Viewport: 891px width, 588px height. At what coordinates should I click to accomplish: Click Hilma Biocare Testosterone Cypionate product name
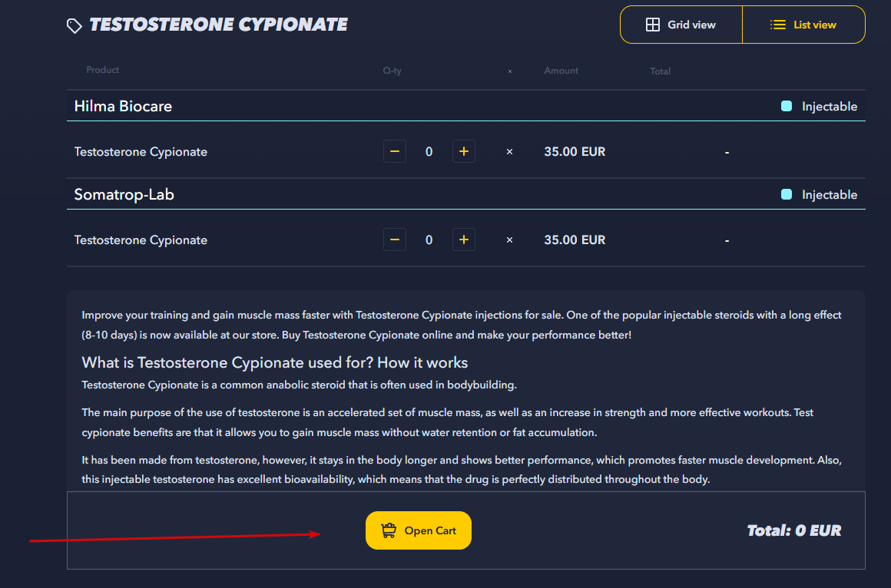tap(141, 152)
